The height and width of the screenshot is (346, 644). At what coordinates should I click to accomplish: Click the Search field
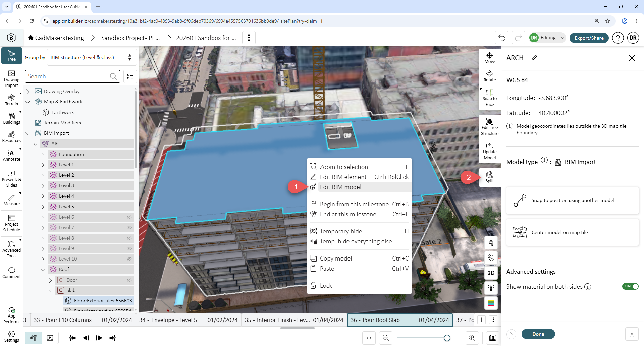pyautogui.click(x=72, y=76)
